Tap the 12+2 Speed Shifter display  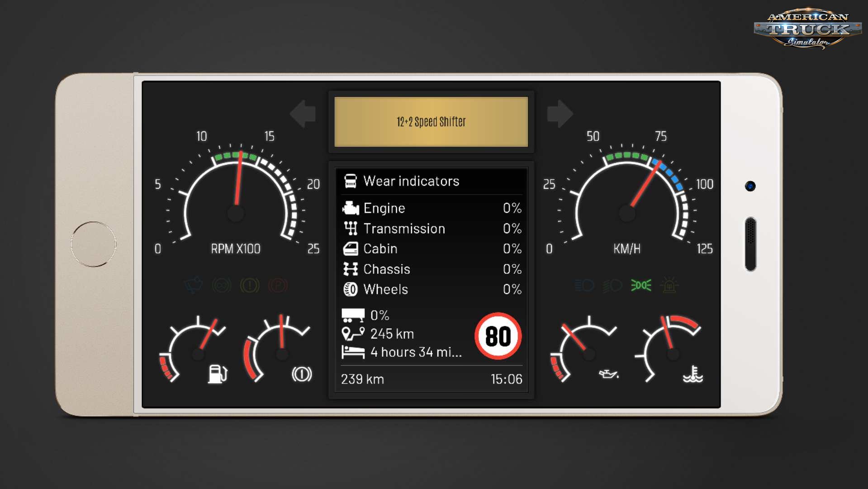click(x=431, y=122)
